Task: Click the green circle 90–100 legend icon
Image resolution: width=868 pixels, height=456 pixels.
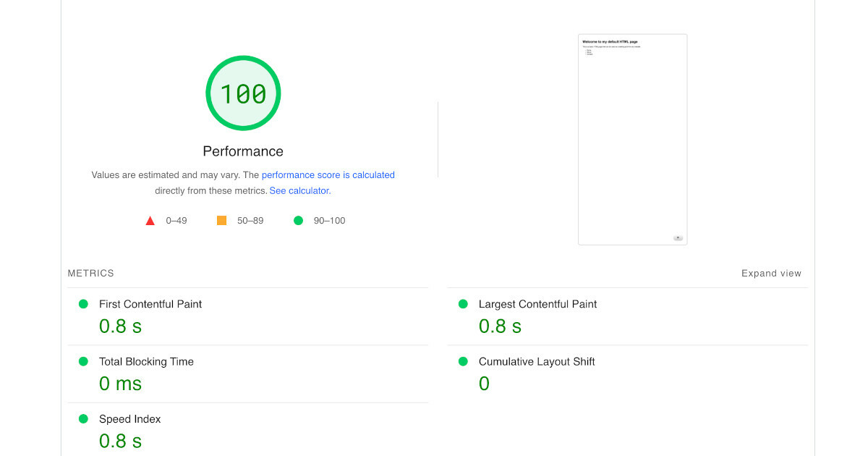Action: [x=298, y=220]
